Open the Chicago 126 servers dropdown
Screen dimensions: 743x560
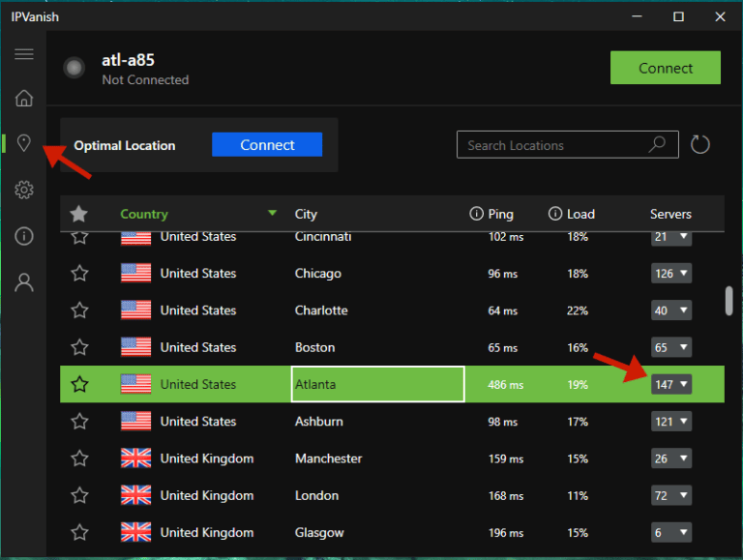[x=671, y=274]
